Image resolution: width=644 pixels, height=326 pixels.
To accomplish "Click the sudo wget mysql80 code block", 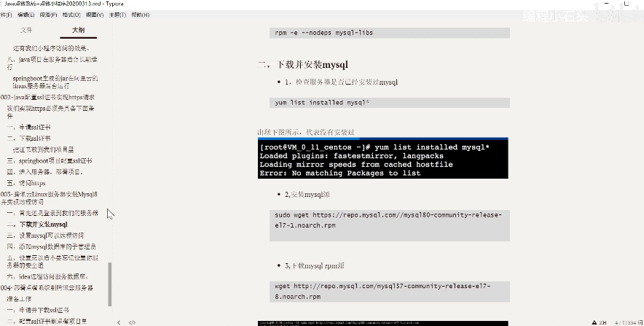I will tap(389, 225).
